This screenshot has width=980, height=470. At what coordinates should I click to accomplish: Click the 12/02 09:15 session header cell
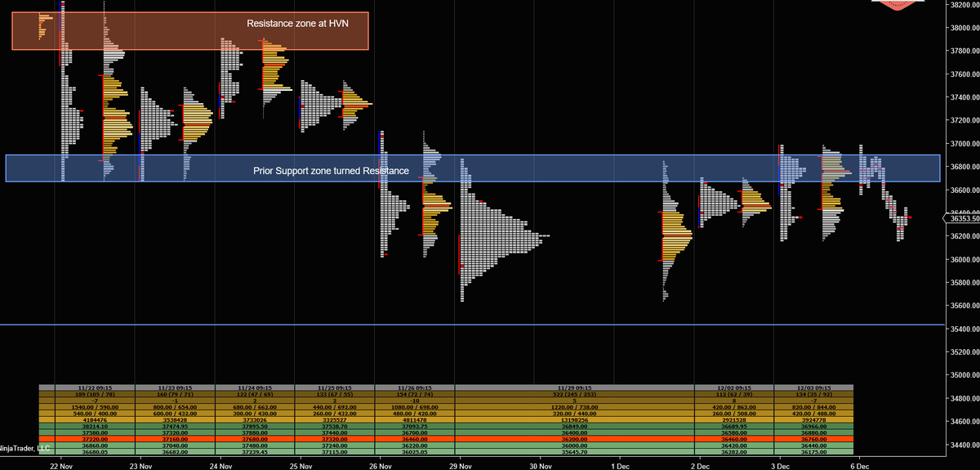[x=733, y=387]
